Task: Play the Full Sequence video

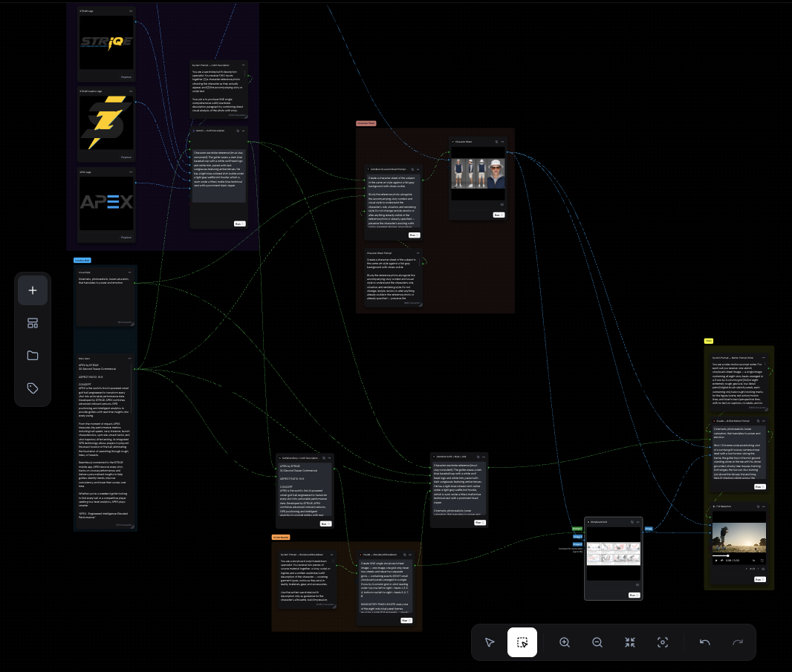Action: [716, 561]
